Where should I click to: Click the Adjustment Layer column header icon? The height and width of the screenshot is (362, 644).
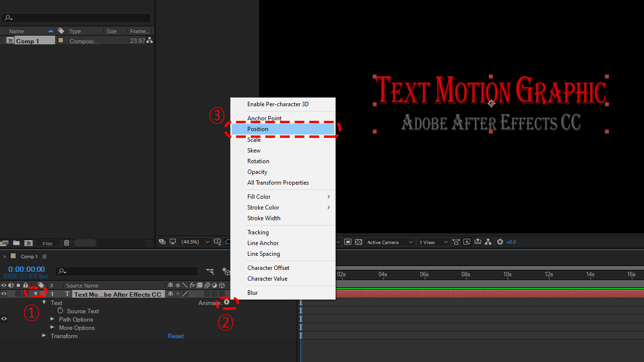[214, 286]
